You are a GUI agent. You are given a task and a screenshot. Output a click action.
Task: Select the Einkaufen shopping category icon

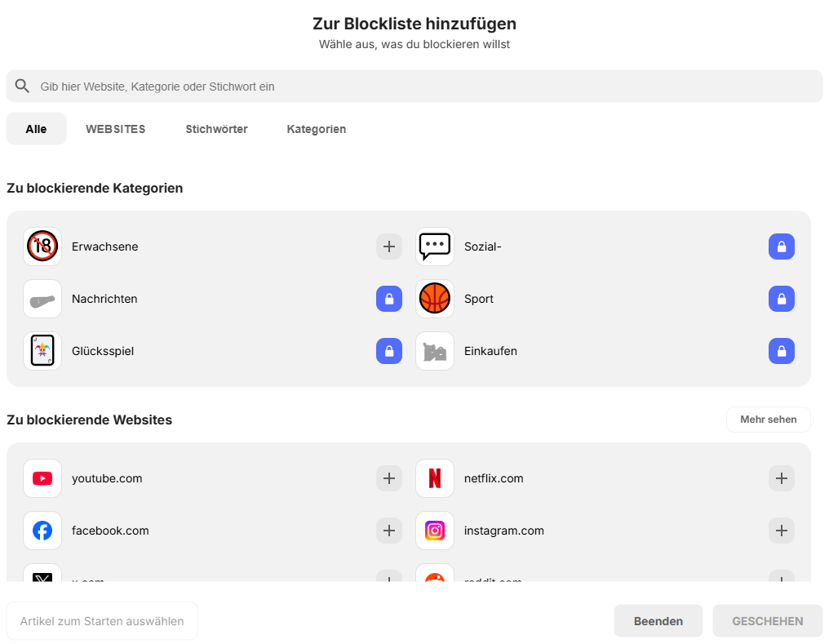point(435,350)
